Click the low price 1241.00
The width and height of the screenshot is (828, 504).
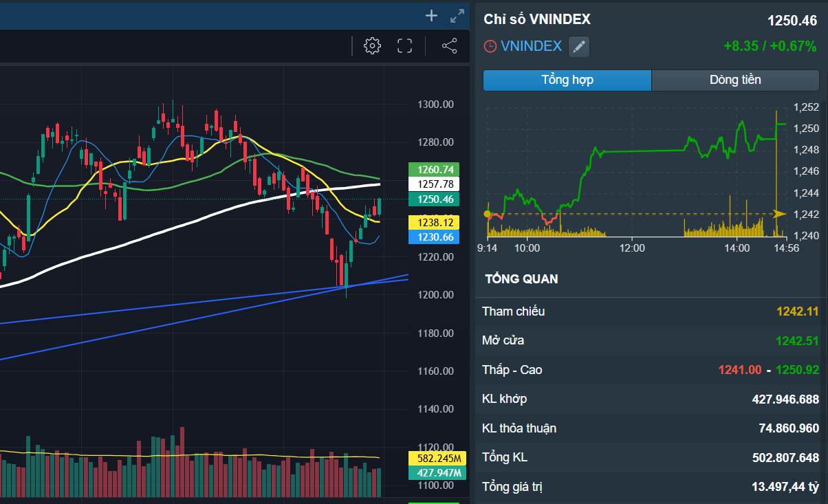coord(740,370)
